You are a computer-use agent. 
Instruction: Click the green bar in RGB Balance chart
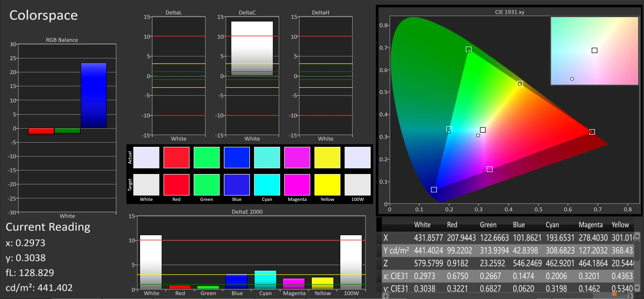[x=67, y=131]
